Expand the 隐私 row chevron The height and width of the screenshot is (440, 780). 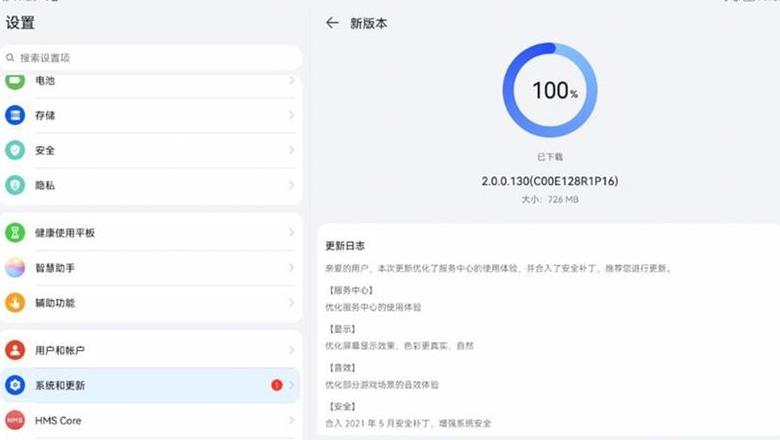pyautogui.click(x=292, y=185)
